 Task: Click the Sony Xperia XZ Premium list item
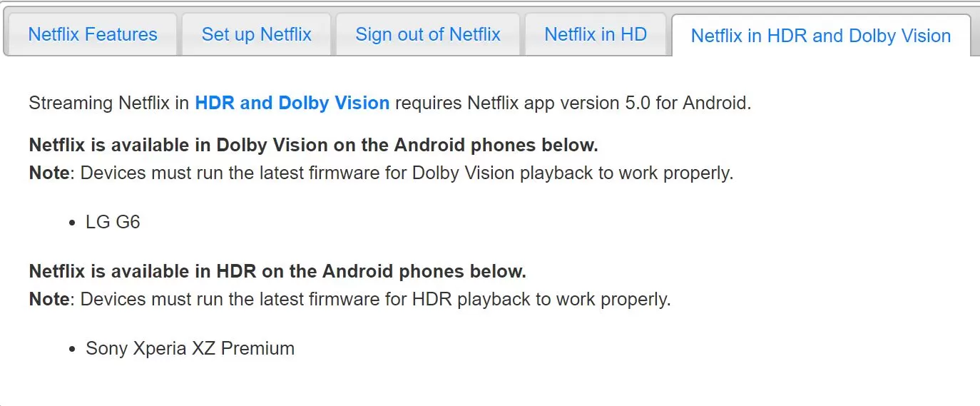(190, 348)
